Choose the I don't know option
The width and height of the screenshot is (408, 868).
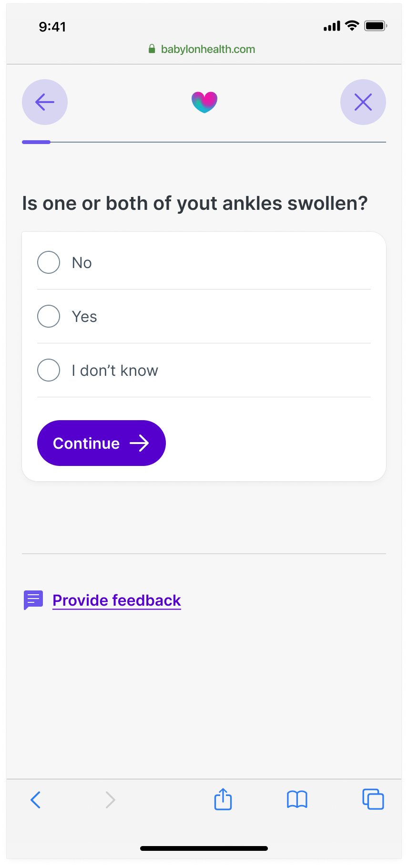coord(48,370)
